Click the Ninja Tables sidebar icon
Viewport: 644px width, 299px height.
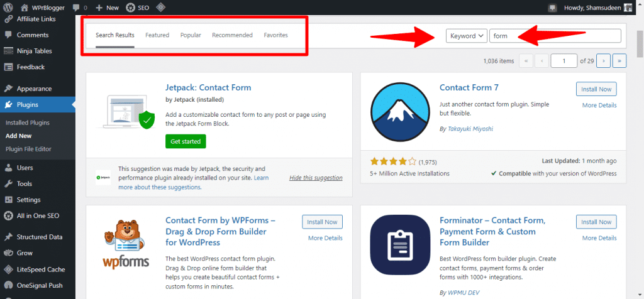click(x=8, y=51)
